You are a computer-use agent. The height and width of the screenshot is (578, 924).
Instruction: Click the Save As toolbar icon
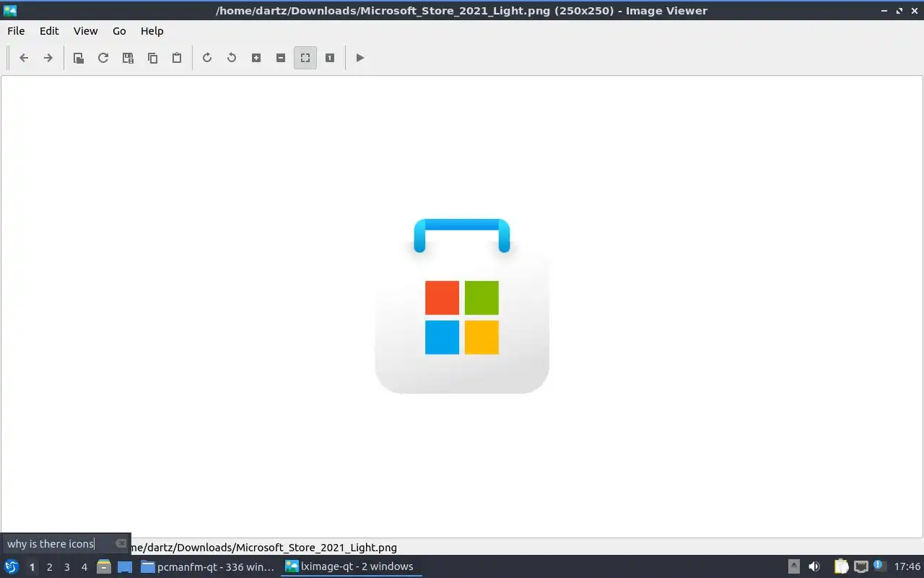point(128,58)
